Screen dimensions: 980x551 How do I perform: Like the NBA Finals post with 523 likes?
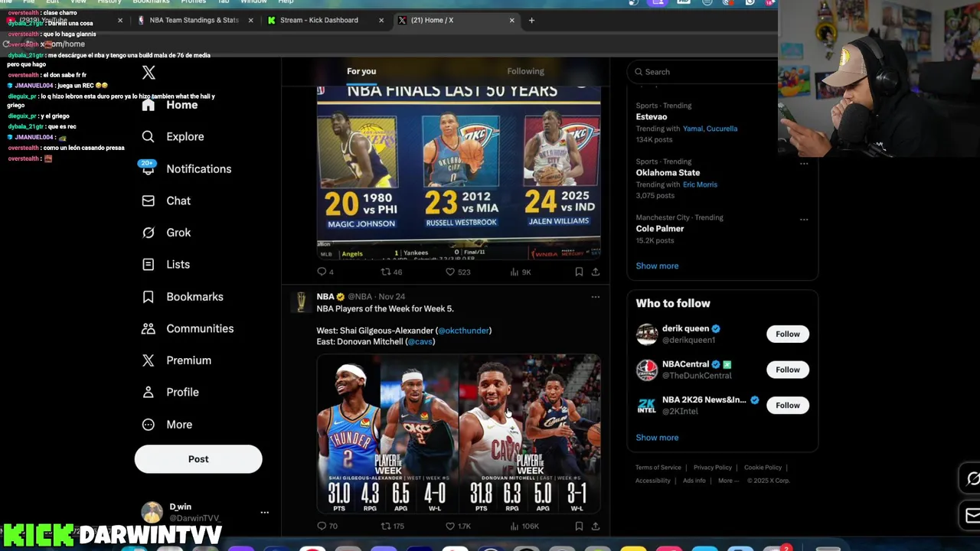point(458,272)
